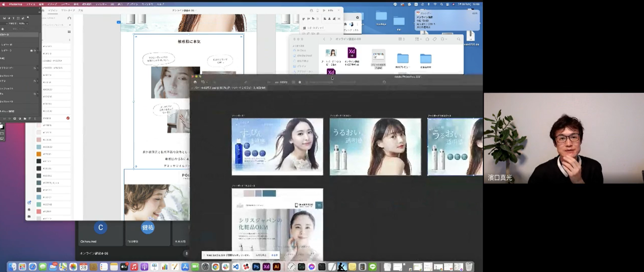Click new group folder icon in layers panel
The image size is (644, 272).
(x=25, y=118)
